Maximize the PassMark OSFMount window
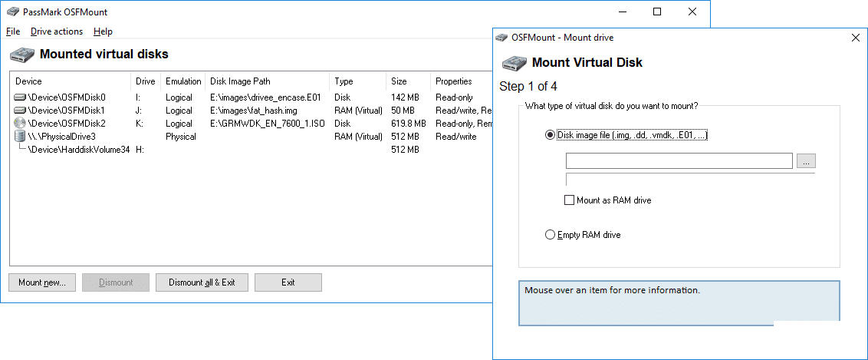The image size is (868, 360). tap(657, 12)
